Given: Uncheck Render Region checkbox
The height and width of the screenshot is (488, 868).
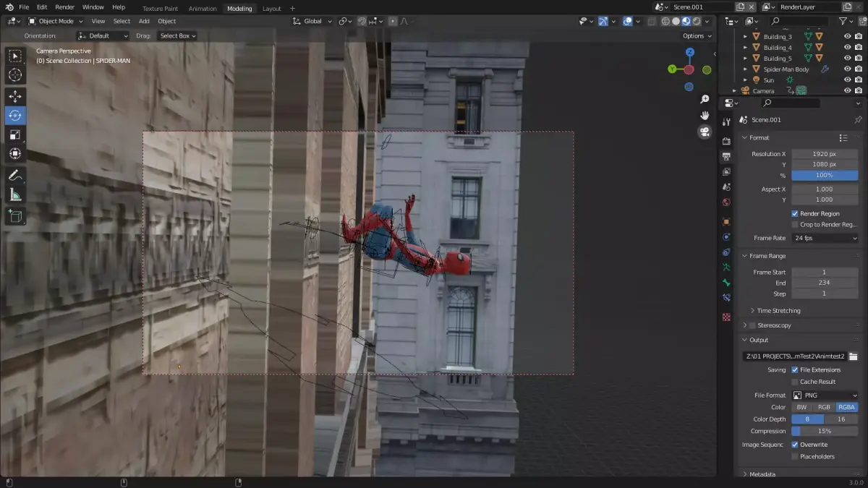Looking at the screenshot, I should (x=795, y=213).
